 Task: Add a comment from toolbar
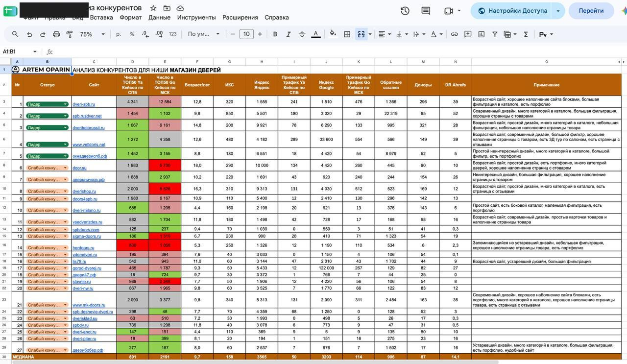tap(468, 34)
